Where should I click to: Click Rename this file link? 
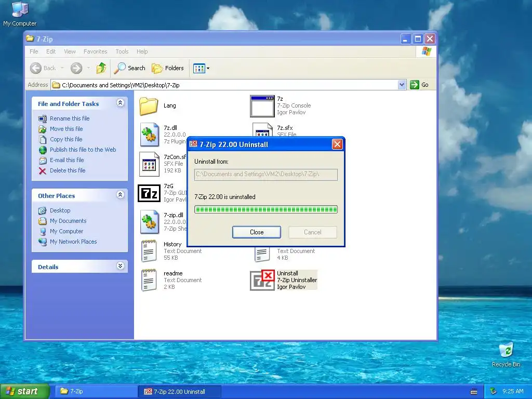click(70, 118)
